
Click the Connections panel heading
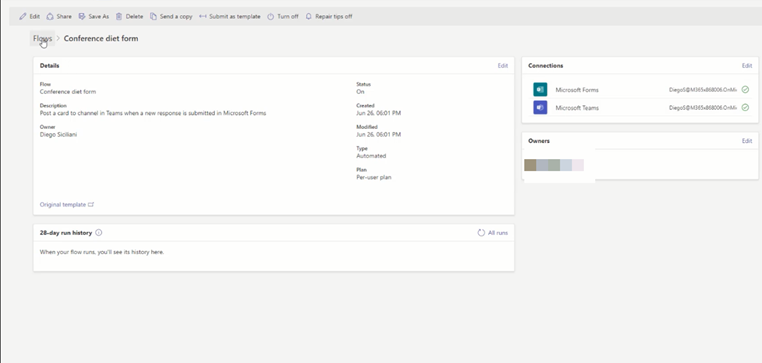click(546, 66)
